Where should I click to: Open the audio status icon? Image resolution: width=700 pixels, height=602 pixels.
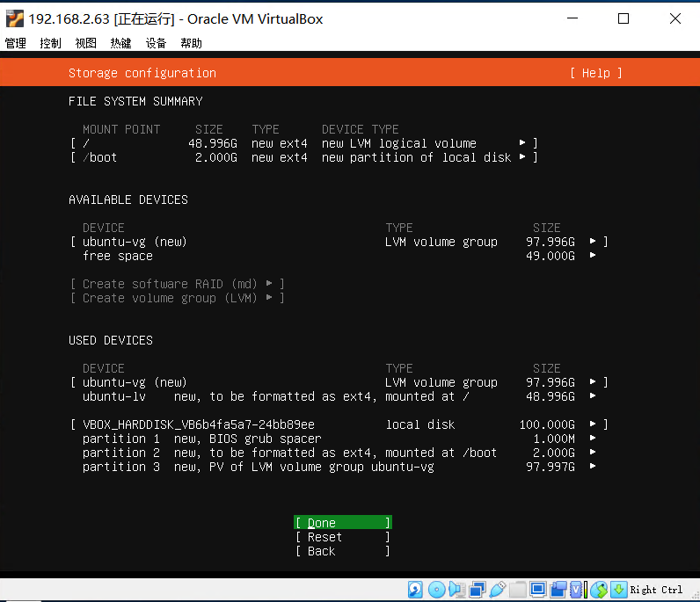456,590
